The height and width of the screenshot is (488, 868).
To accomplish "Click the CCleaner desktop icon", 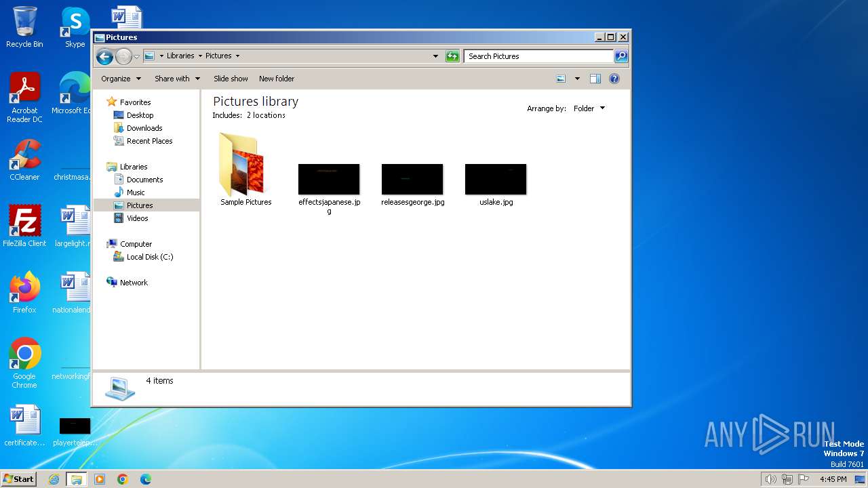I will pos(24,160).
